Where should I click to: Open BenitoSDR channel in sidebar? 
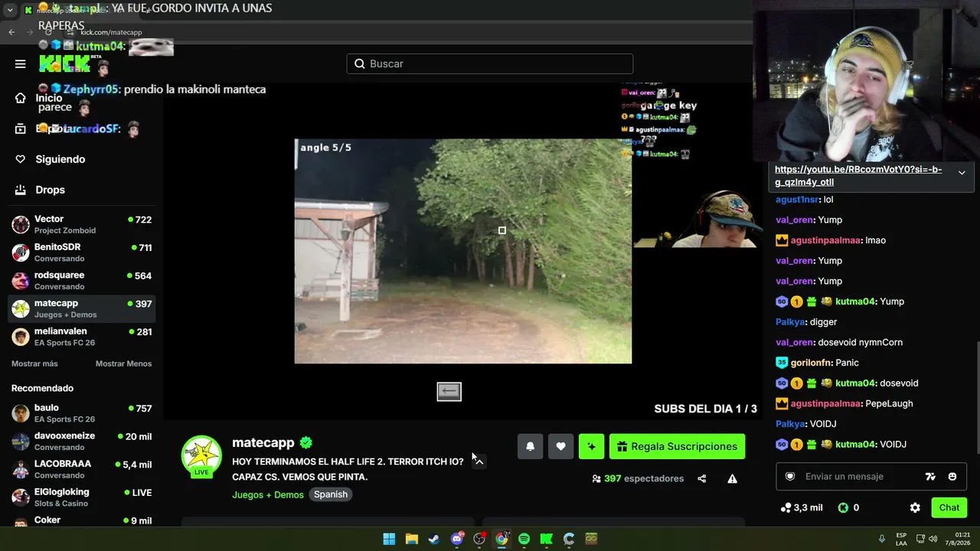pyautogui.click(x=82, y=253)
